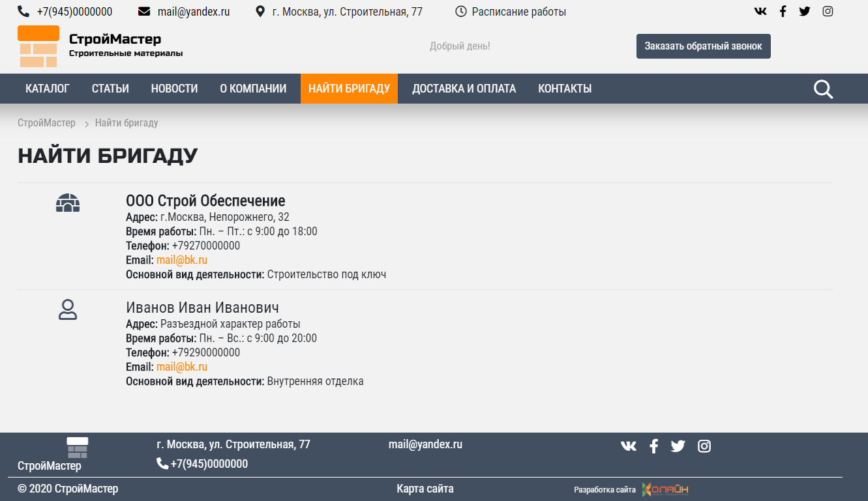Click the VK icon in the top header
This screenshot has height=501, width=868.
pyautogui.click(x=760, y=11)
